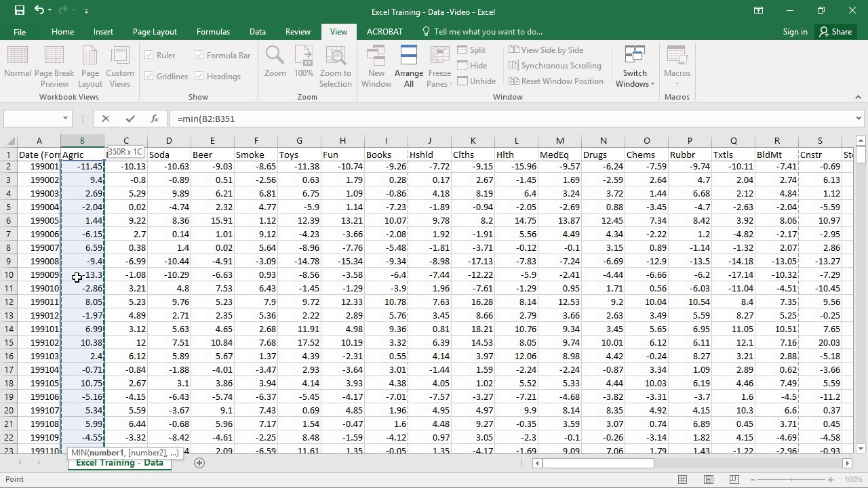
Task: Click the Toys header cell
Action: click(299, 155)
